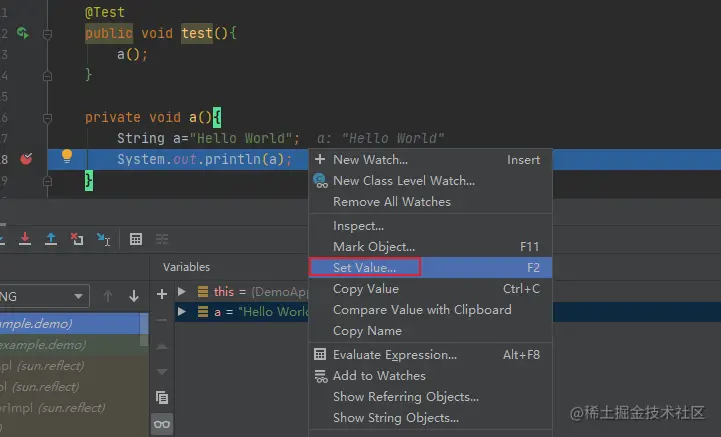Select Set Value... in context menu
Image resolution: width=721 pixels, height=437 pixels.
[430, 267]
